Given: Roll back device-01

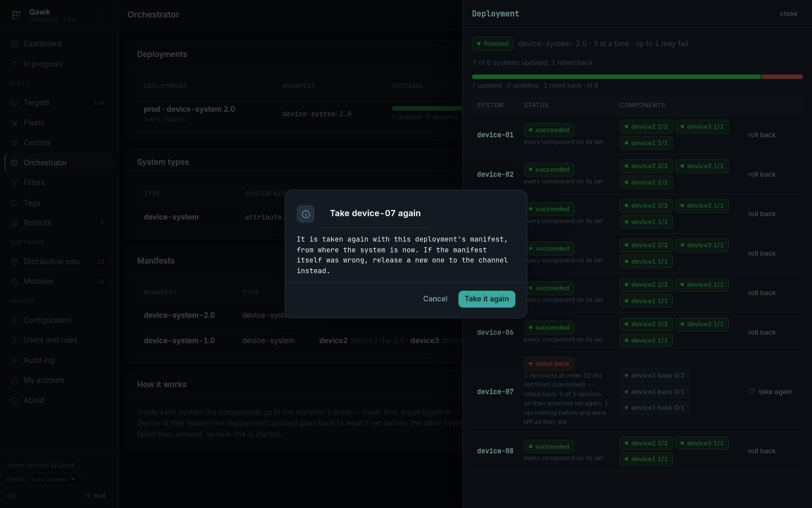Looking at the screenshot, I should click(762, 135).
